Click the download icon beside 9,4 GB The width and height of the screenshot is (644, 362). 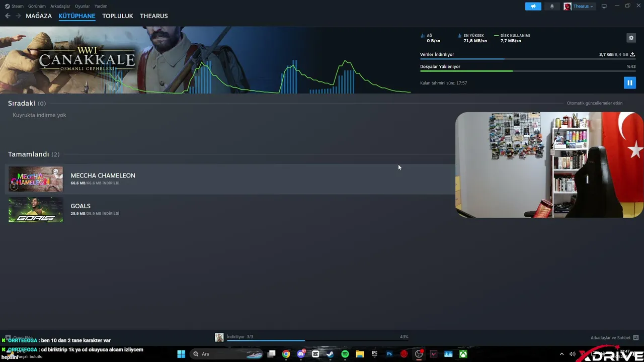point(632,54)
